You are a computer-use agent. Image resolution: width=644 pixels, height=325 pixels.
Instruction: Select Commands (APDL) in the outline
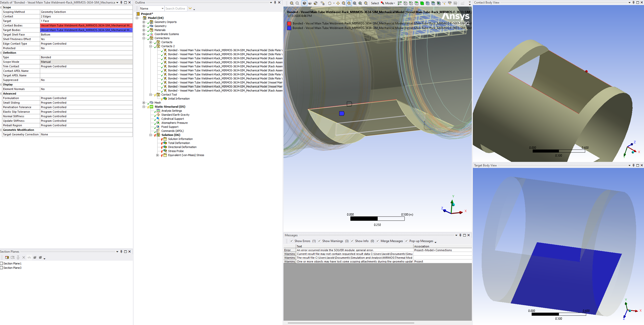point(172,131)
